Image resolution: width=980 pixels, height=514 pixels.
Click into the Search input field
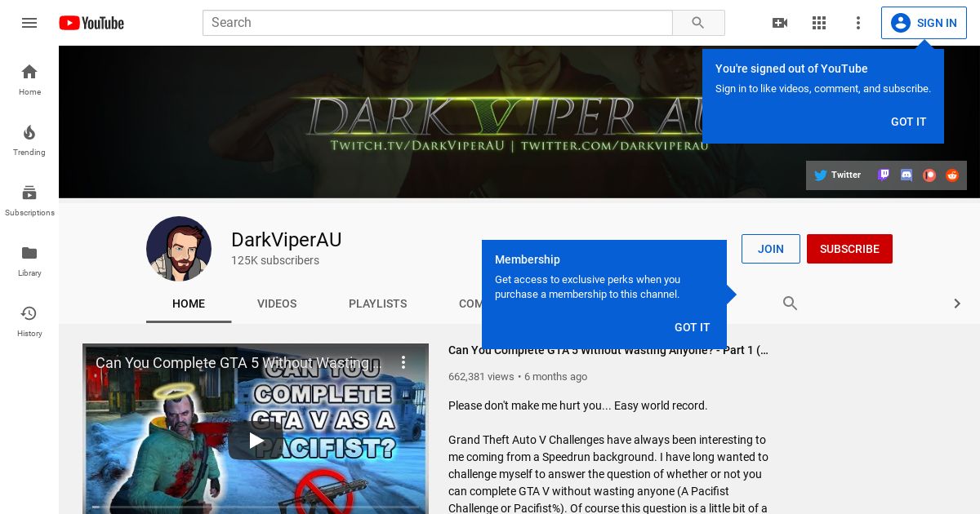coord(438,23)
